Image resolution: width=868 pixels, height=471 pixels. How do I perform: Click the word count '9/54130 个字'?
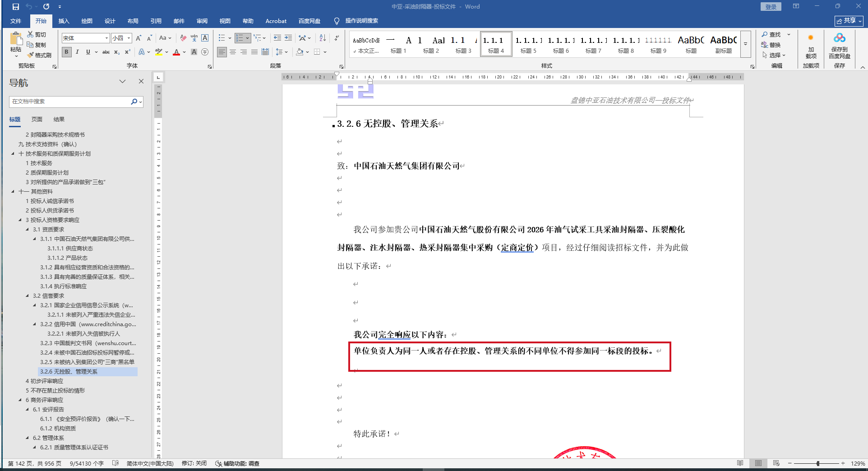pos(87,463)
